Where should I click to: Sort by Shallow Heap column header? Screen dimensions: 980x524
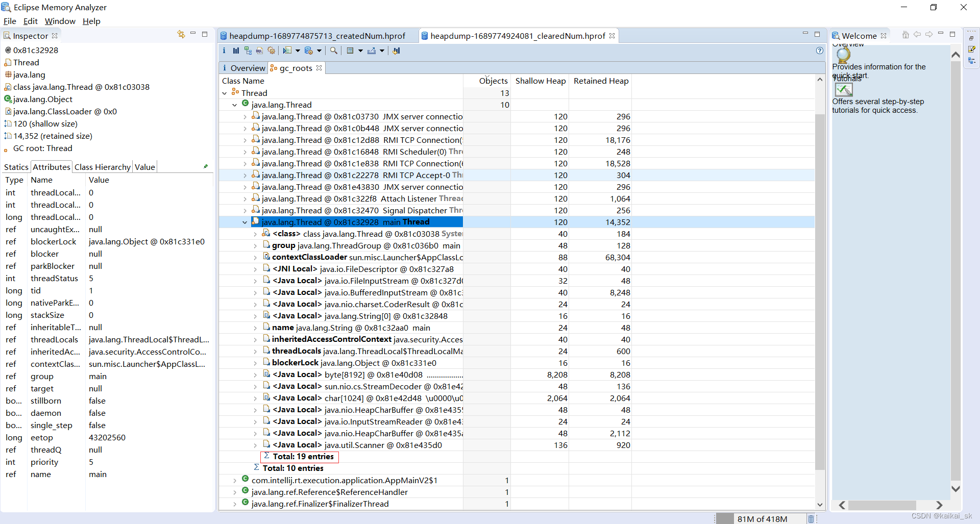pos(541,81)
